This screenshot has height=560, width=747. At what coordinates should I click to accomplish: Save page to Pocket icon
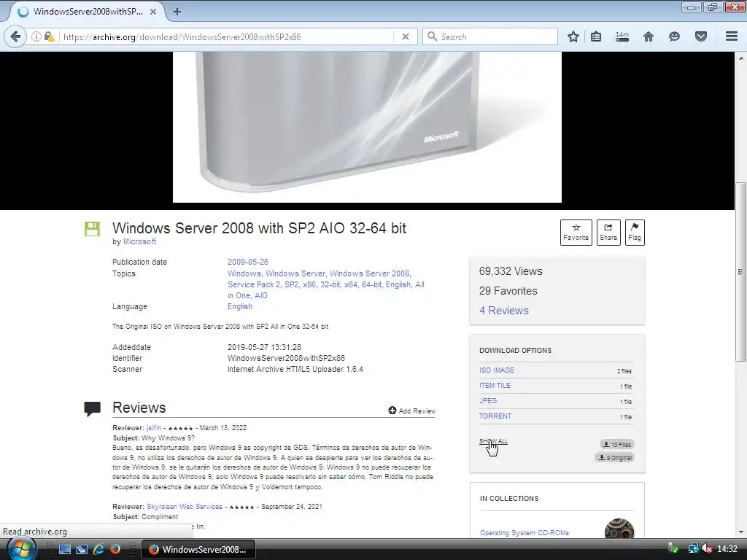[x=701, y=36]
